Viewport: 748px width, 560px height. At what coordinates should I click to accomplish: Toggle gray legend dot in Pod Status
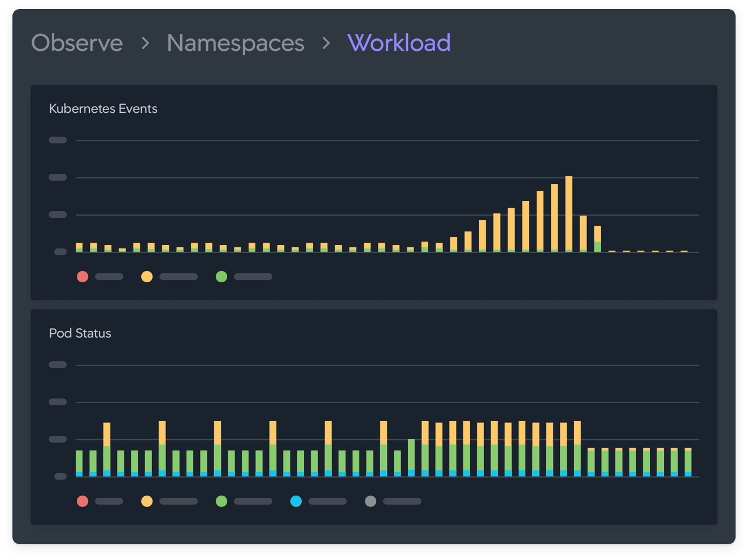tap(371, 501)
